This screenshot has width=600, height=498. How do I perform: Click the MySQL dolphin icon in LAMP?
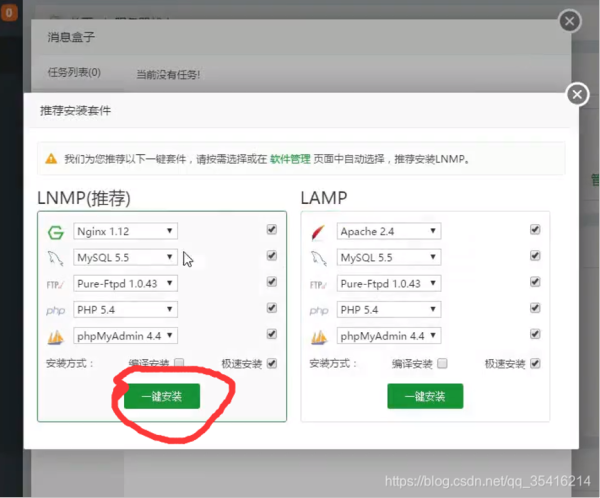pos(318,258)
